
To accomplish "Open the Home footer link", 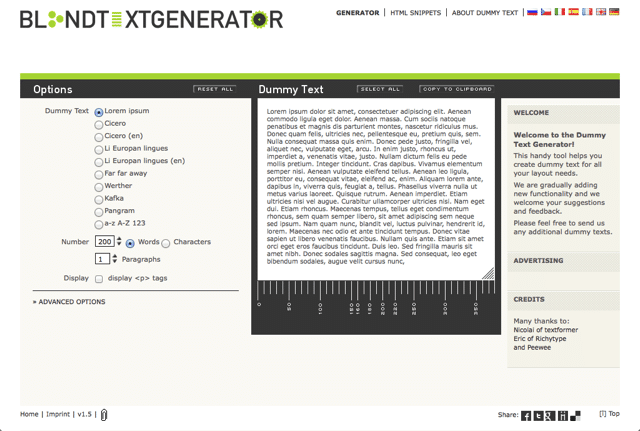I will [29, 414].
